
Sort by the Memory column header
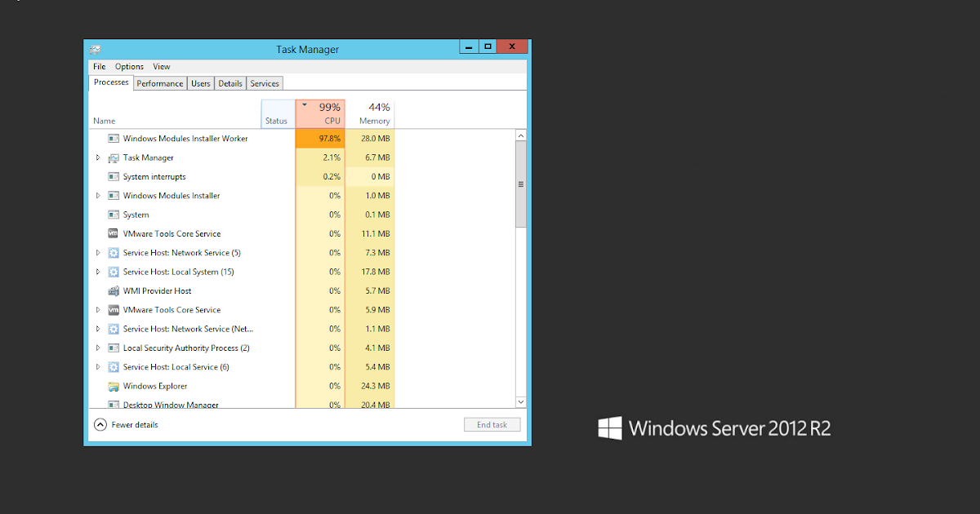[x=370, y=113]
